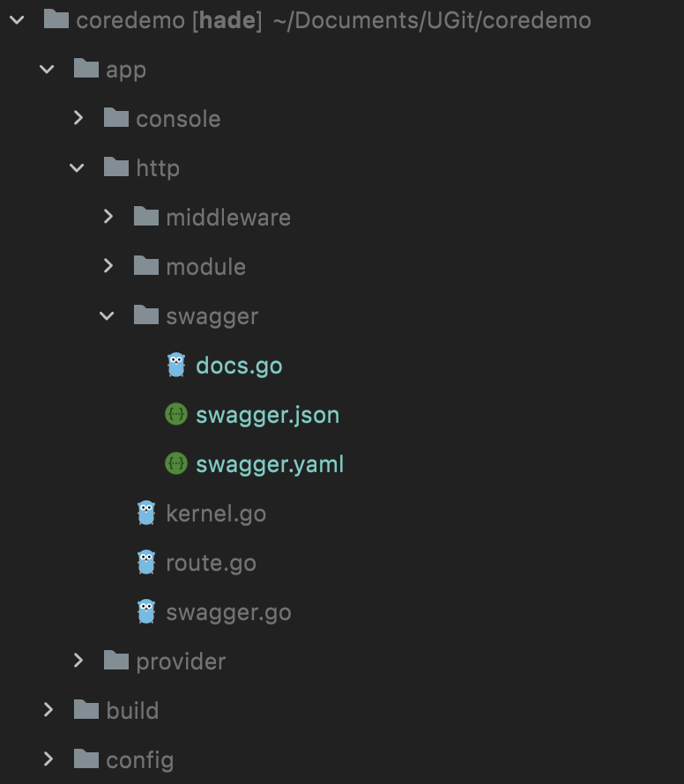Click the Go gopher icon beside docs.go
The image size is (684, 784).
tap(176, 365)
